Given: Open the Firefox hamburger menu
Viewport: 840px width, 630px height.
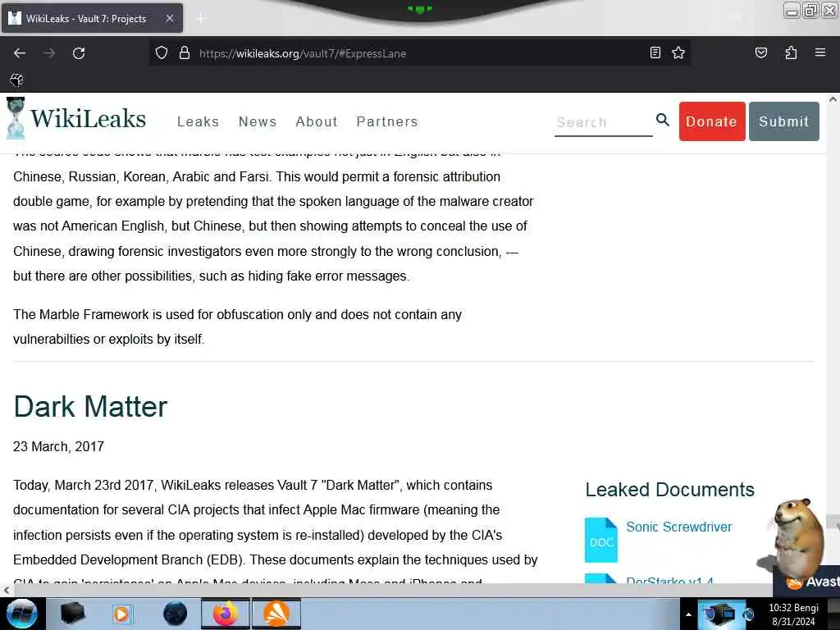Looking at the screenshot, I should 820,52.
